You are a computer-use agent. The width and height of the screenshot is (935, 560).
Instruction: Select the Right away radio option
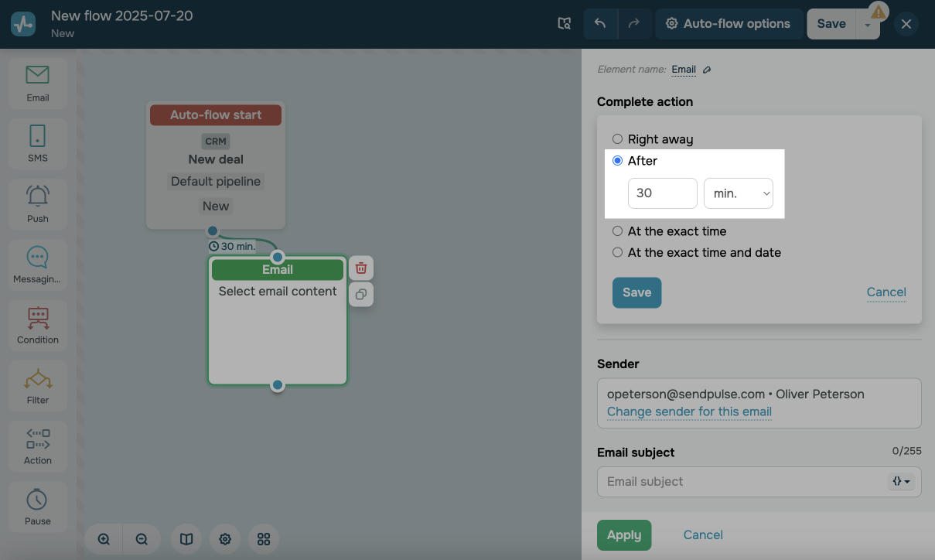(617, 139)
